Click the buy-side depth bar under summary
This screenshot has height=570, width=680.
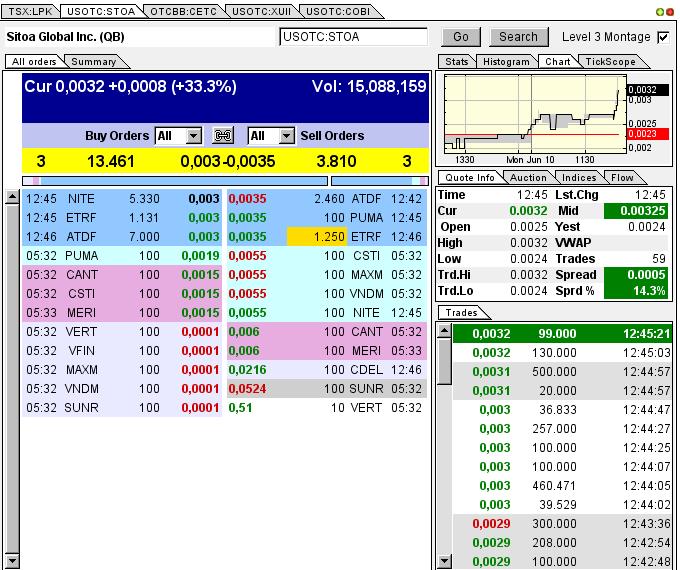coord(175,181)
